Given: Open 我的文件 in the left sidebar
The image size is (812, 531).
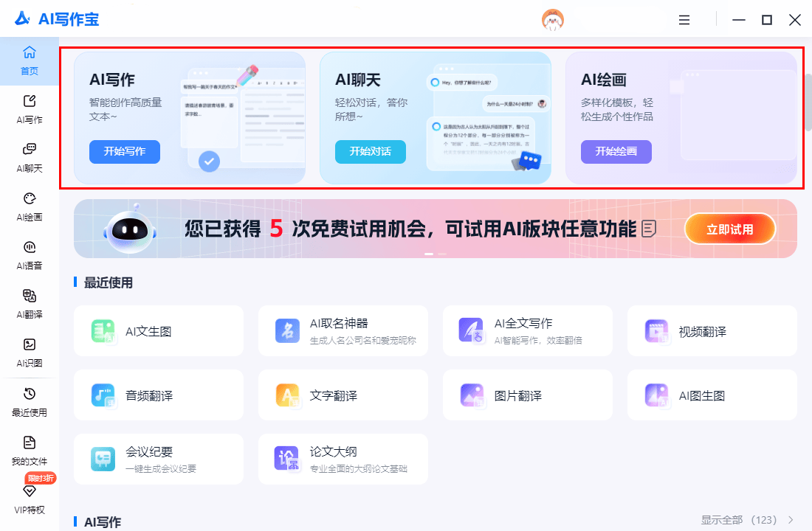Looking at the screenshot, I should pyautogui.click(x=30, y=450).
